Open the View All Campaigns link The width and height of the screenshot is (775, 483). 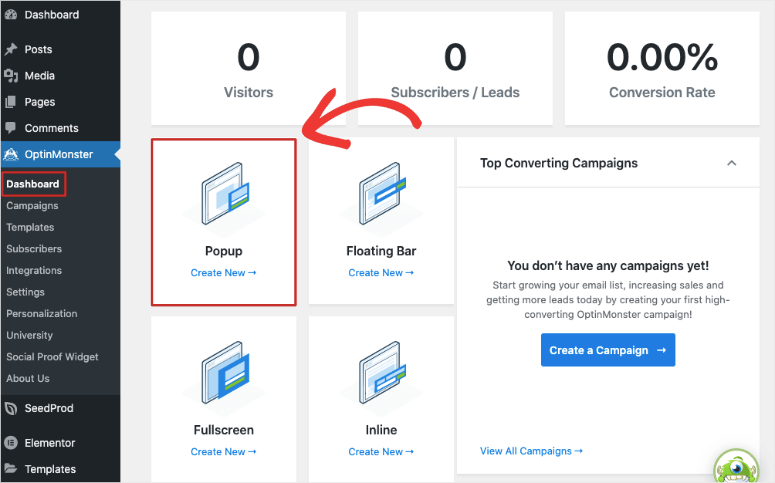531,451
